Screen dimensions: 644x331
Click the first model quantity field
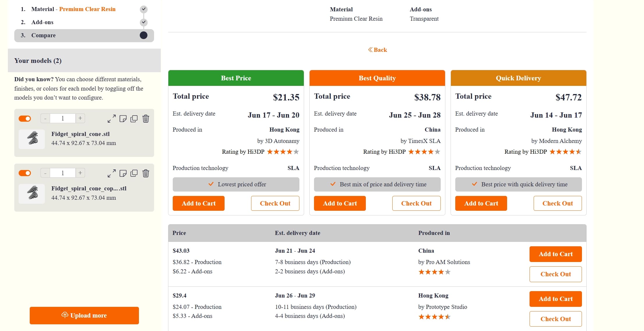coord(62,118)
